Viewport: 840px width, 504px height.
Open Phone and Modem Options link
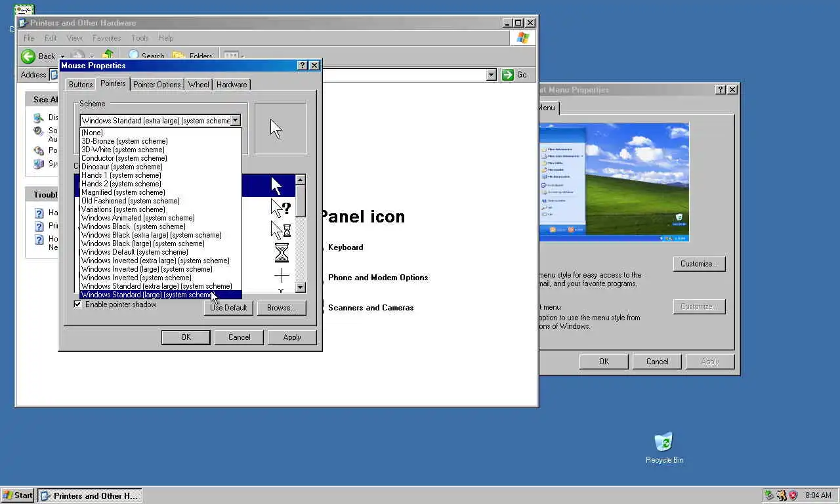[378, 278]
